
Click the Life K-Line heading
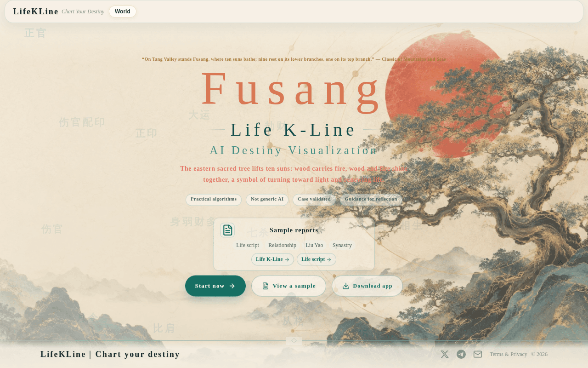coord(294,130)
